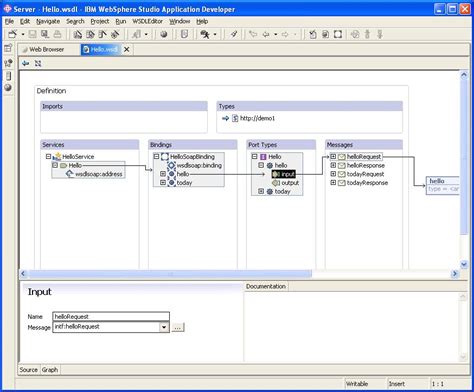The height and width of the screenshot is (392, 474).
Task: Click the HelloSoapBinding binding icon
Action: [x=165, y=157]
